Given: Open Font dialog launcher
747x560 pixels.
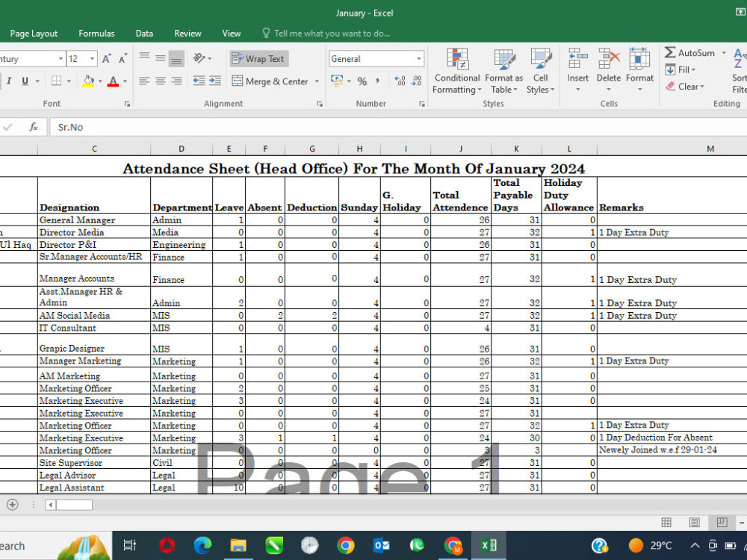Looking at the screenshot, I should coord(127,104).
